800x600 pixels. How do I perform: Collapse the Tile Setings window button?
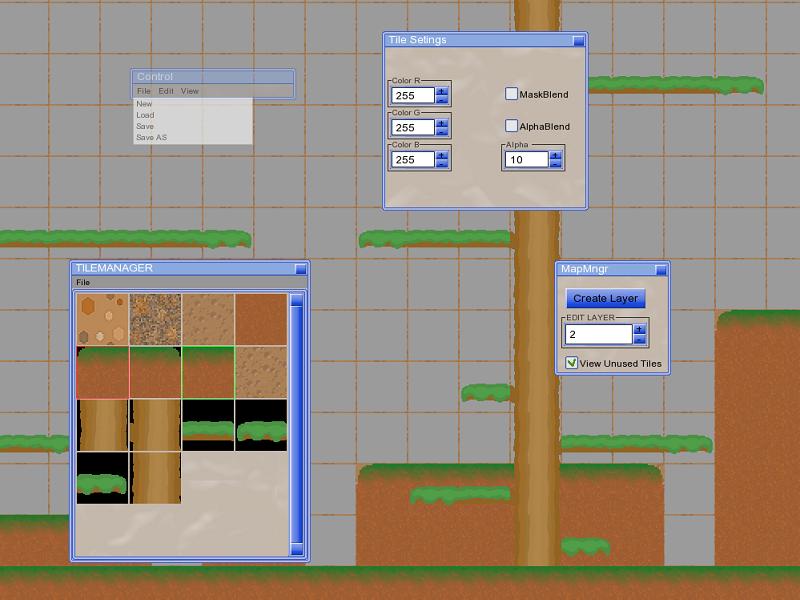click(x=578, y=41)
